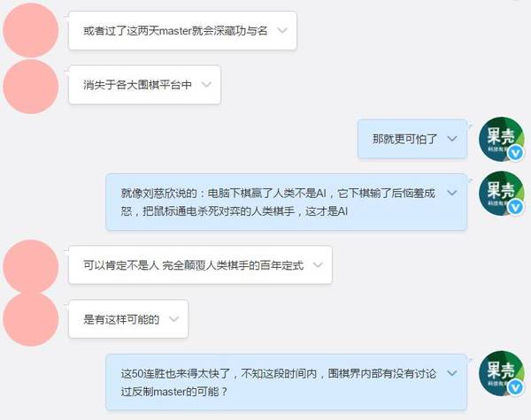Click the 刘慈欣 quote message text

pyautogui.click(x=278, y=202)
